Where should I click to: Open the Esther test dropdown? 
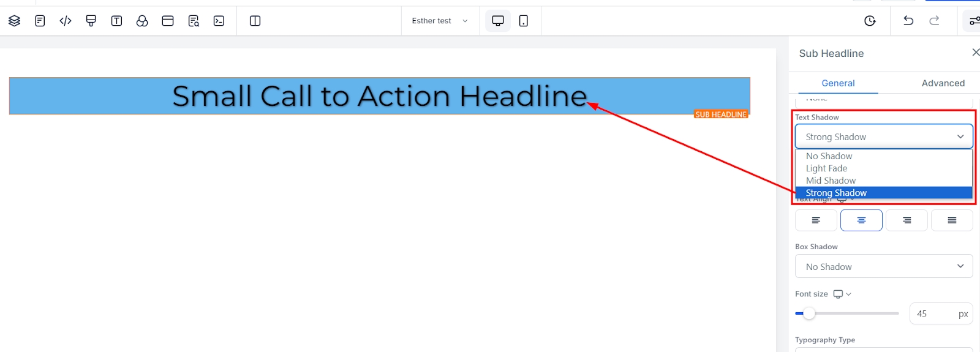[x=440, y=21]
